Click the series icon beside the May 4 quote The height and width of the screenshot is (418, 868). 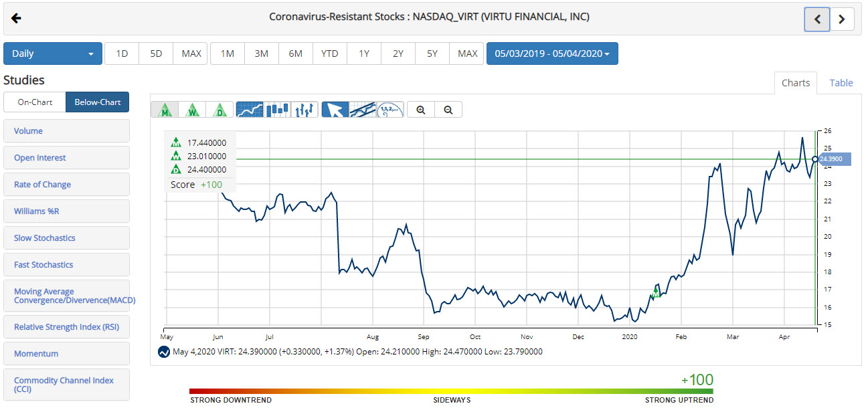pyautogui.click(x=163, y=352)
